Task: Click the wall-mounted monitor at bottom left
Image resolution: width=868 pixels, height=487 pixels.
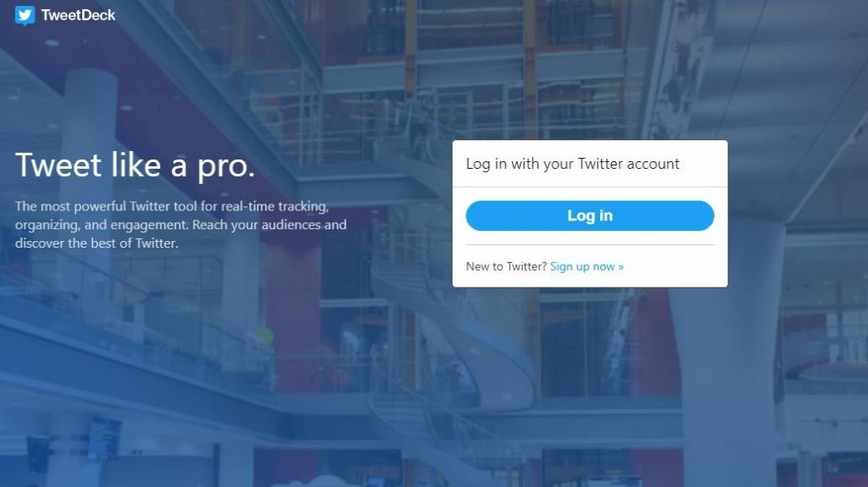Action: (104, 439)
